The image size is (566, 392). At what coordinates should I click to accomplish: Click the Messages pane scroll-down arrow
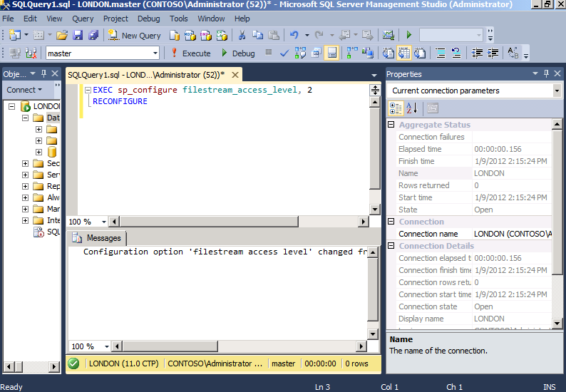pyautogui.click(x=373, y=334)
